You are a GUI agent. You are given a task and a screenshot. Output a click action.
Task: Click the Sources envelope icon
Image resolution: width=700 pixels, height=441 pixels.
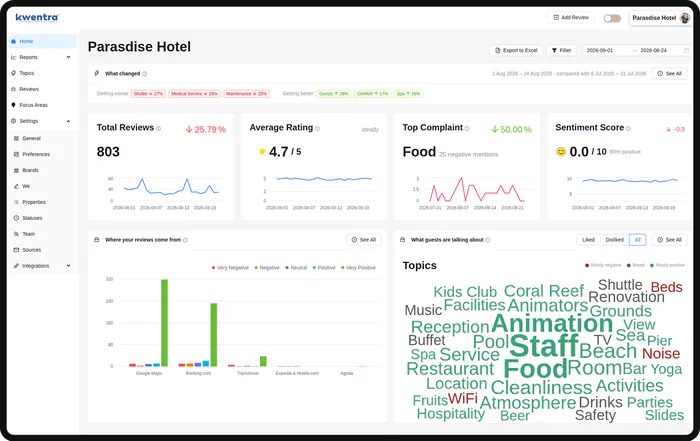tap(17, 250)
